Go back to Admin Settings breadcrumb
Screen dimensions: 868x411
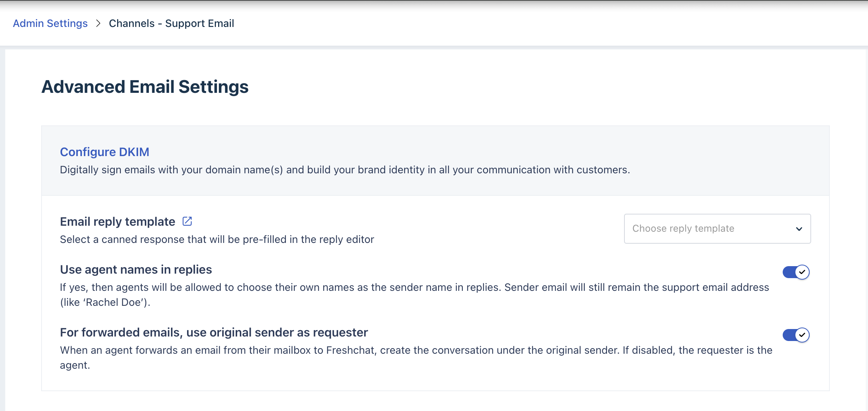tap(50, 23)
